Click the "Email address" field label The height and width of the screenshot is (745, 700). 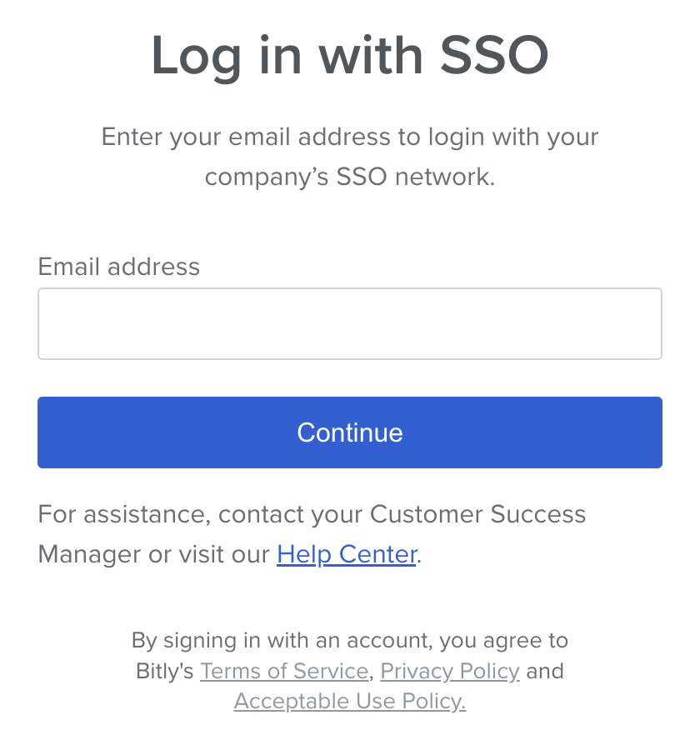119,267
